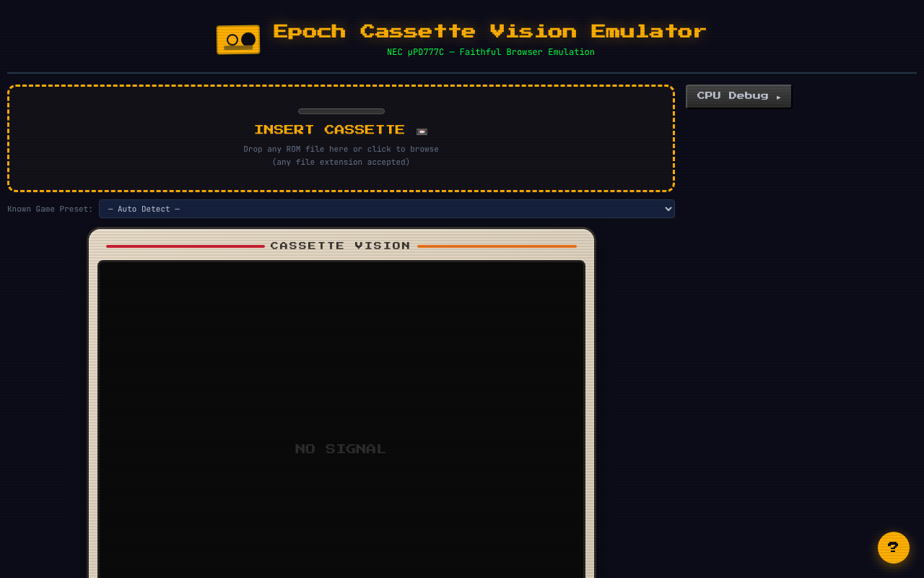Click the NEC µPD777C subtitle text

coord(491,51)
